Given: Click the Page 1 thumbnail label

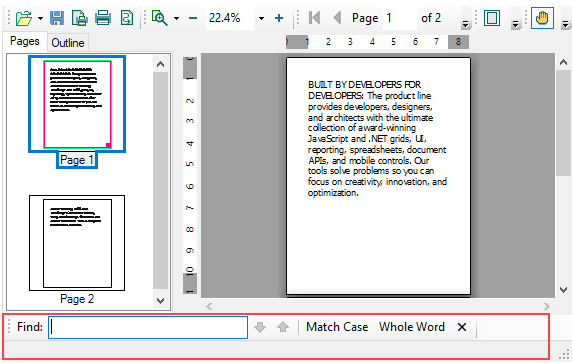Looking at the screenshot, I should tap(77, 160).
